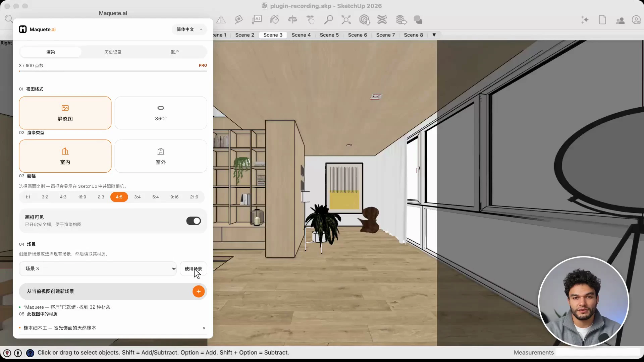
Task: Select the 静态图 static image format card
Action: click(65, 113)
